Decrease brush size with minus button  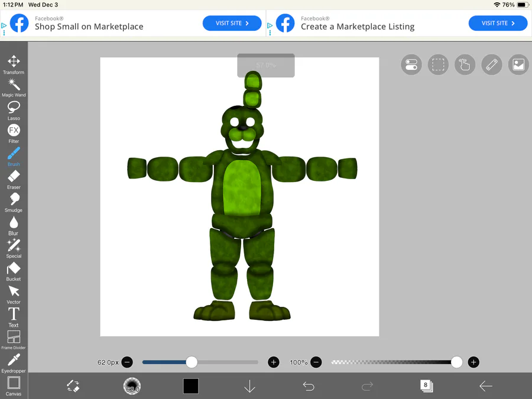click(x=127, y=362)
